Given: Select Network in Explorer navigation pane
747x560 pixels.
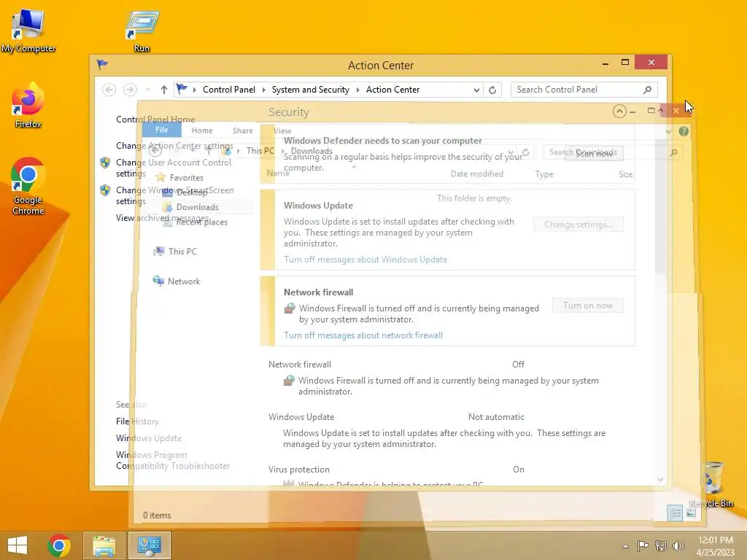Looking at the screenshot, I should (x=177, y=281).
